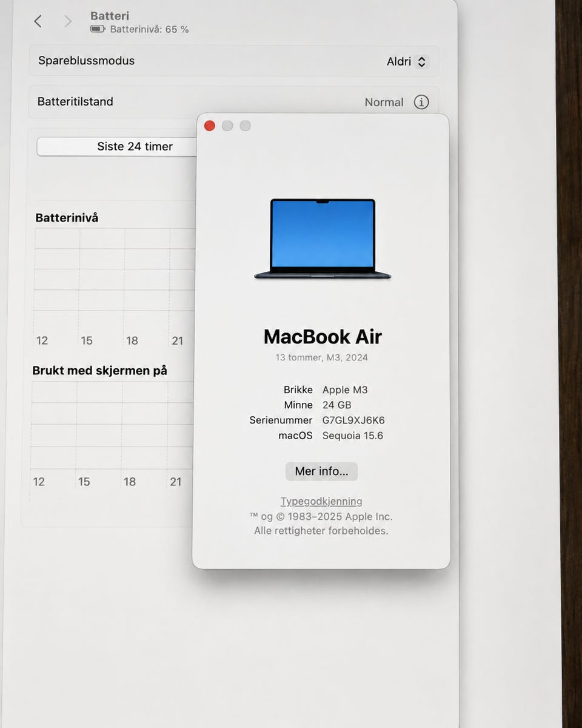Click the Apple M3 chip value

(345, 389)
